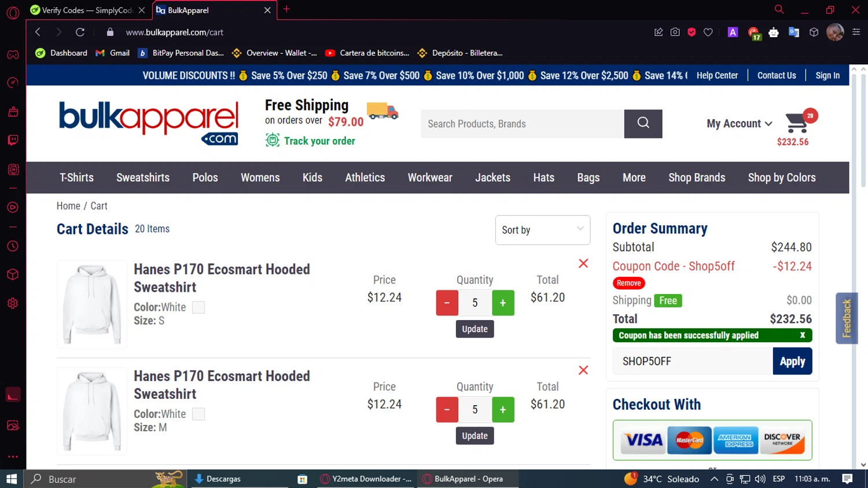The height and width of the screenshot is (488, 868).
Task: Open the T-Shirts category menu
Action: tap(76, 178)
